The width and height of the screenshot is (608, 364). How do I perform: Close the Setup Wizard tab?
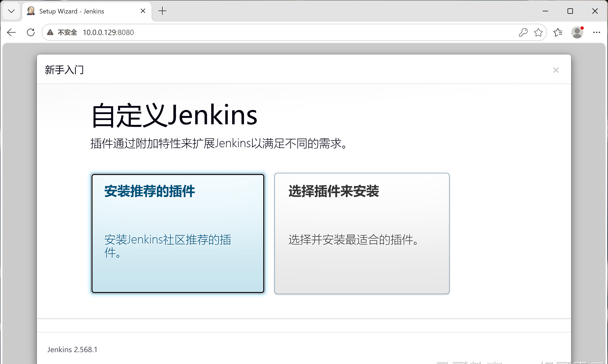(143, 11)
